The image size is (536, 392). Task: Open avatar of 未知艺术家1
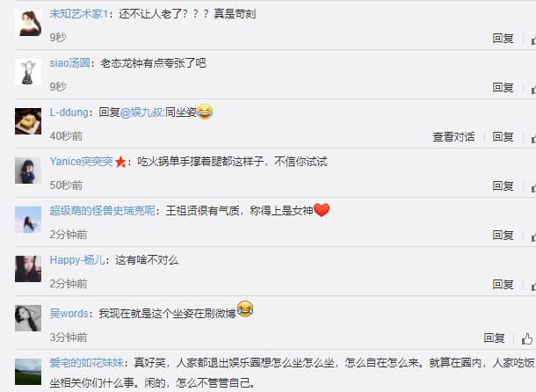28,23
